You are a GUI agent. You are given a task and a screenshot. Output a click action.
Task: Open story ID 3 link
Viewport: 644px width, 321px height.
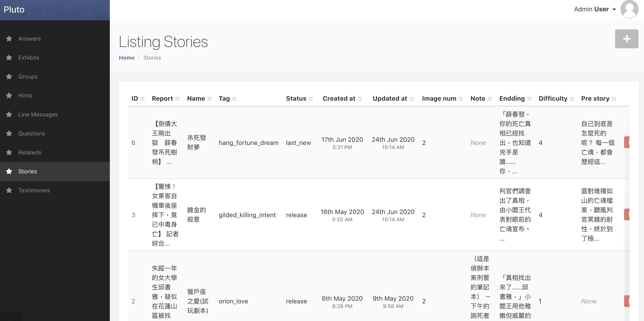(133, 215)
